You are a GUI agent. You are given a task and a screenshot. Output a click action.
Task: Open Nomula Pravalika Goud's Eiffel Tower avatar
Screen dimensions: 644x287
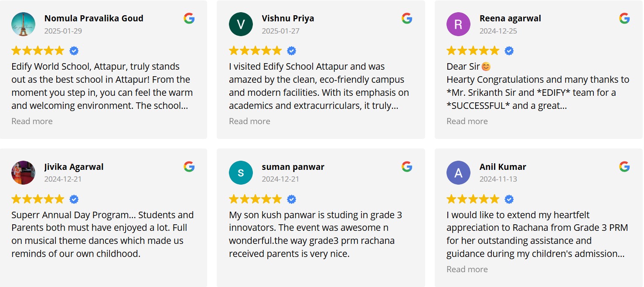23,24
